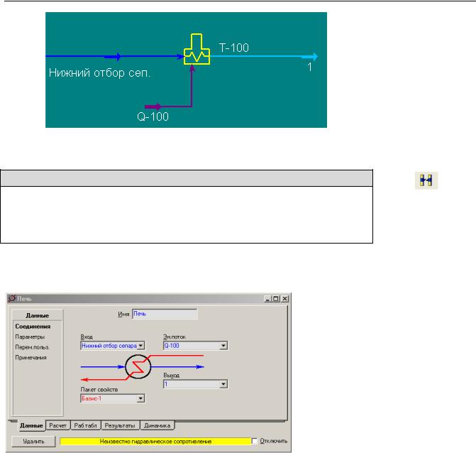Click the Имя input field

click(x=165, y=314)
